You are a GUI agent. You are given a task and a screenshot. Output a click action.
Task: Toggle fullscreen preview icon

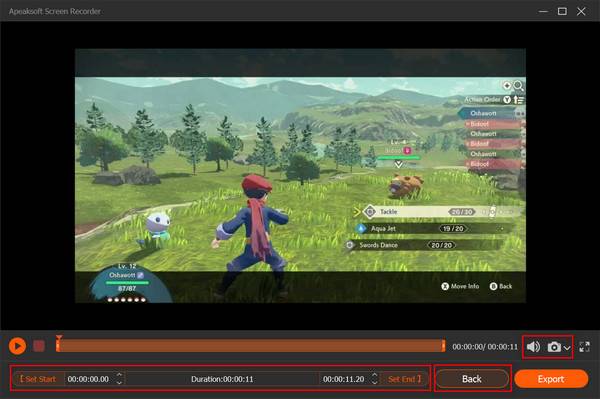click(584, 347)
